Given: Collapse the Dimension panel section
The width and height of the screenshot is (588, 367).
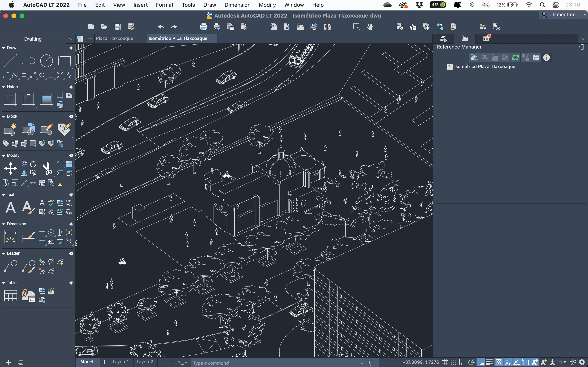Looking at the screenshot, I should 4,224.
